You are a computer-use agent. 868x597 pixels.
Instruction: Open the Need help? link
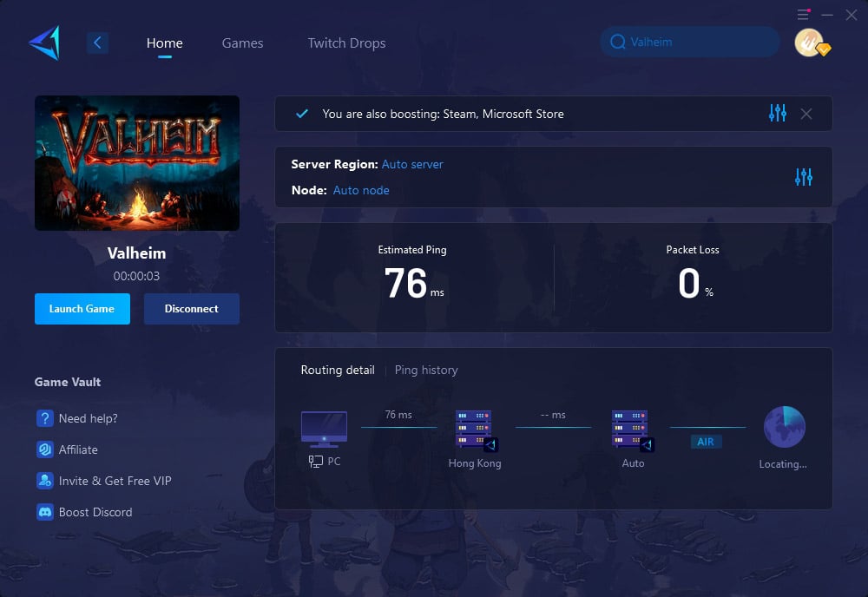pyautogui.click(x=88, y=418)
